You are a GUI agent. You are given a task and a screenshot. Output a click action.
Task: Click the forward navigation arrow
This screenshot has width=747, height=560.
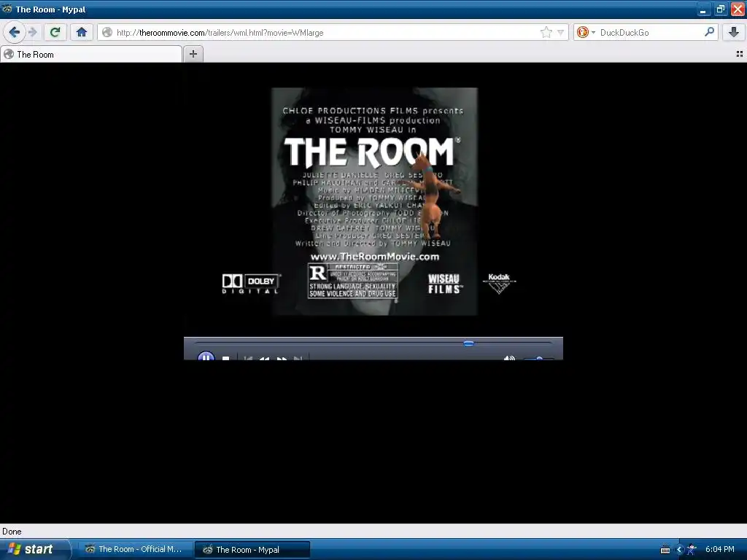point(32,32)
